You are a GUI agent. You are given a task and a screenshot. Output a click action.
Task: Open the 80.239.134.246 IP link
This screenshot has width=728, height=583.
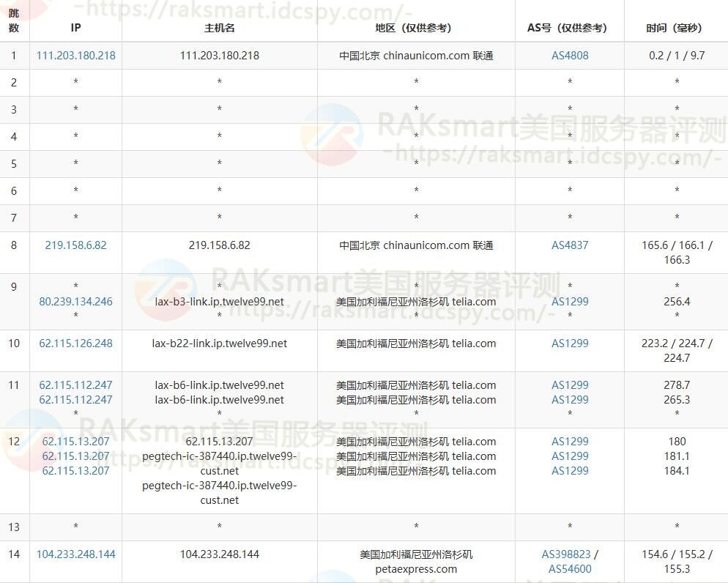[x=75, y=302]
